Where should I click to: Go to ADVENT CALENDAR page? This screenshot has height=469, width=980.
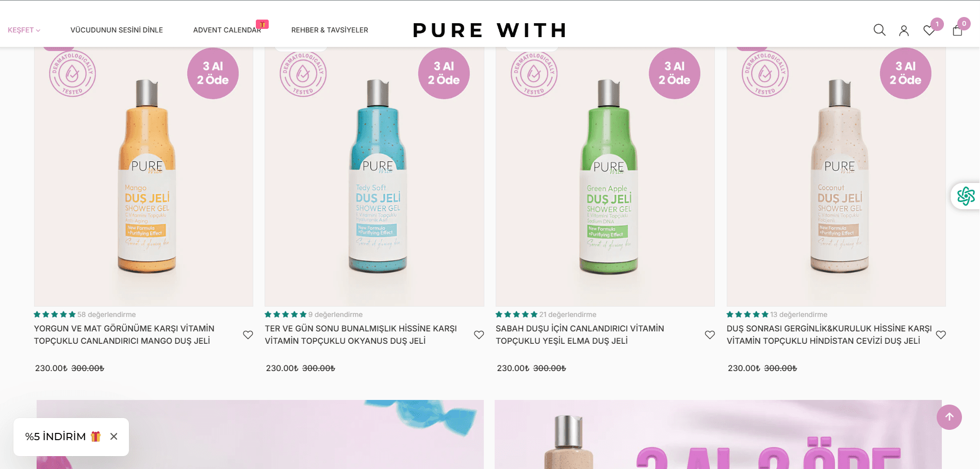coord(227,30)
